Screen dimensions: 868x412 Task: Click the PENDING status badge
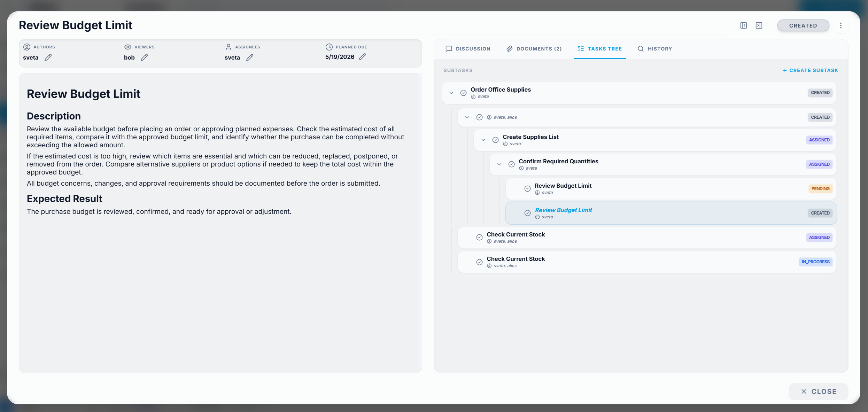coord(820,189)
